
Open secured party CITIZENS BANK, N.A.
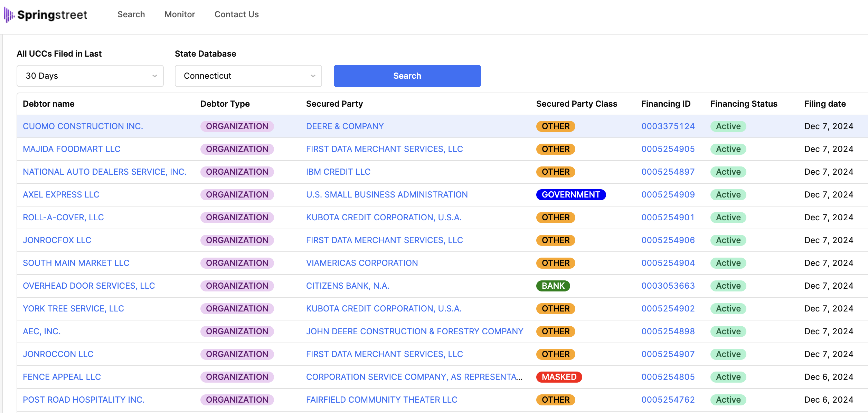coord(348,286)
